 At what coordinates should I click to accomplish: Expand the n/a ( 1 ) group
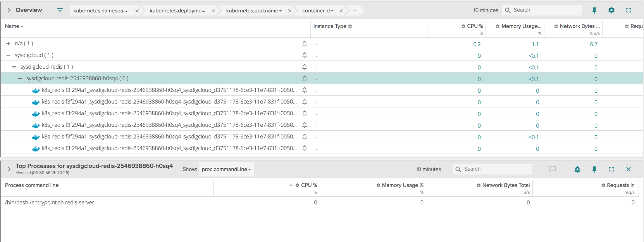(x=8, y=43)
